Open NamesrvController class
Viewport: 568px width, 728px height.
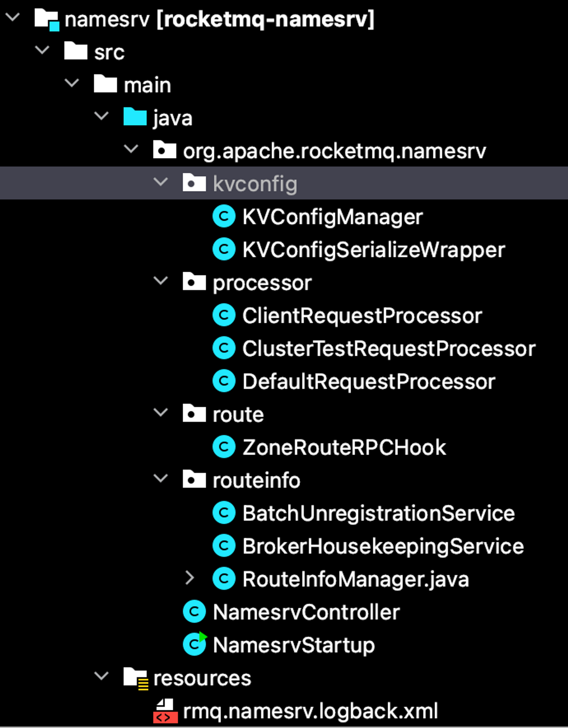click(x=306, y=612)
